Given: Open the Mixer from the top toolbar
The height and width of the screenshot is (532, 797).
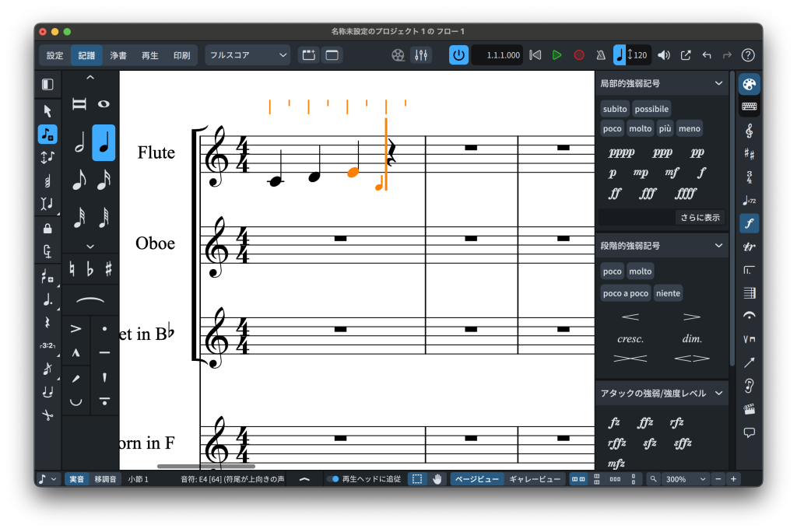Looking at the screenshot, I should point(421,55).
